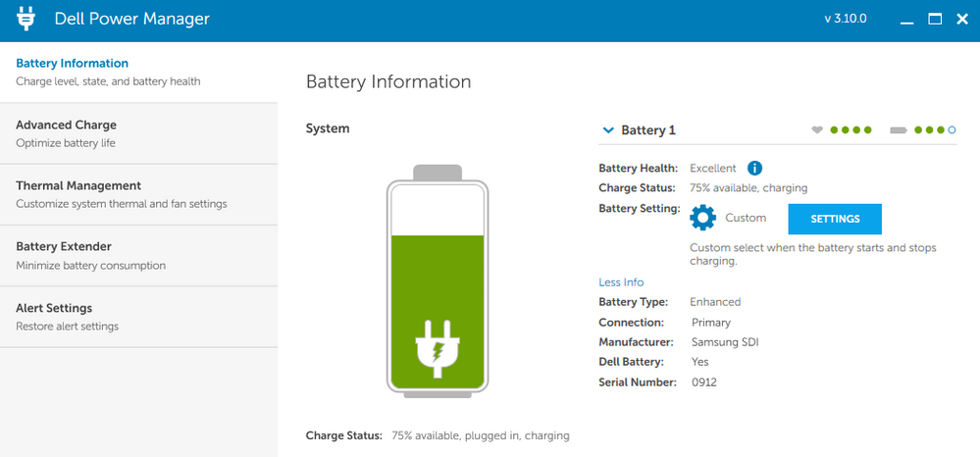Click the 'Samsung SDI' manufacturer value
This screenshot has width=980, height=457.
(x=726, y=342)
